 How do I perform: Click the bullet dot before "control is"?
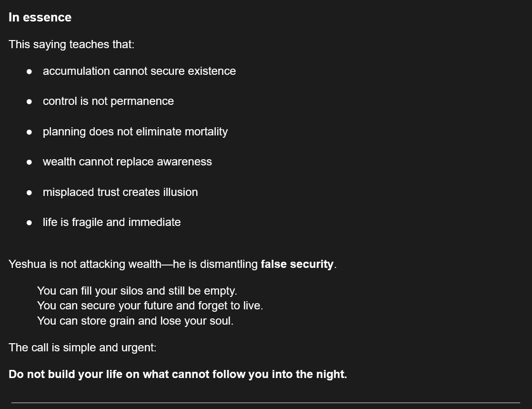click(29, 102)
